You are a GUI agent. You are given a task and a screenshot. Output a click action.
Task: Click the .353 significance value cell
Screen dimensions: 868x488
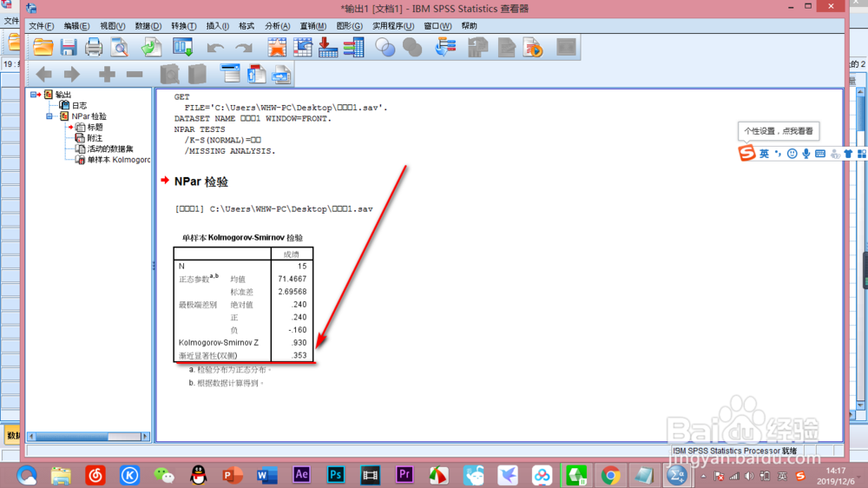299,356
